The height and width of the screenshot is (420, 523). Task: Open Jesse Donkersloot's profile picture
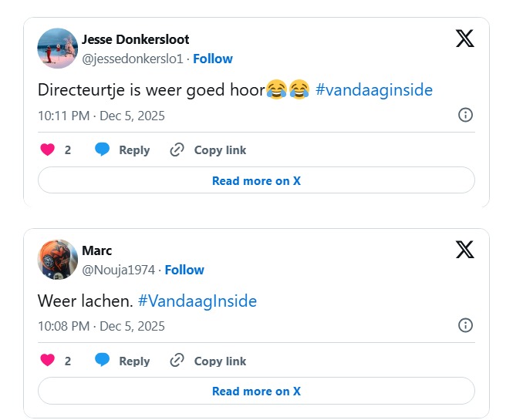pyautogui.click(x=57, y=48)
